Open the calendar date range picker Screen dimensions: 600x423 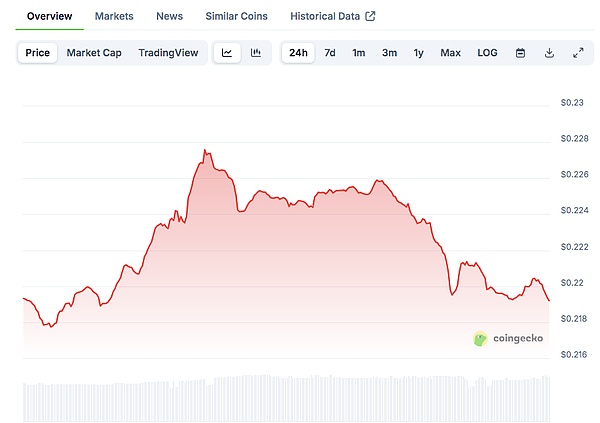(x=520, y=52)
